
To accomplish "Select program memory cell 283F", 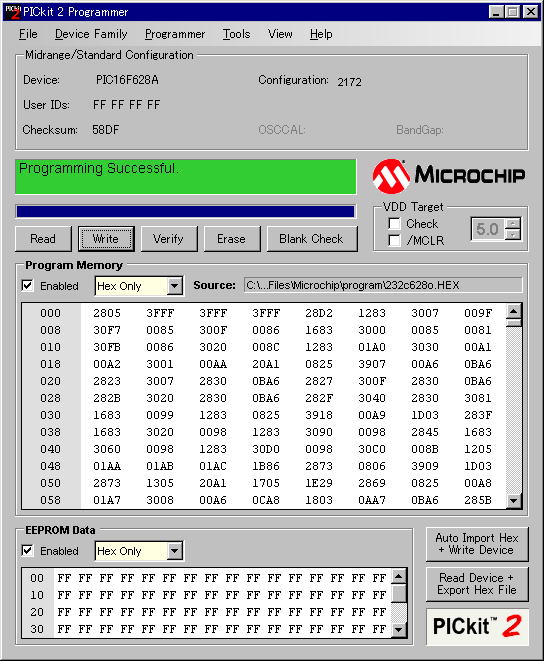I will point(478,415).
